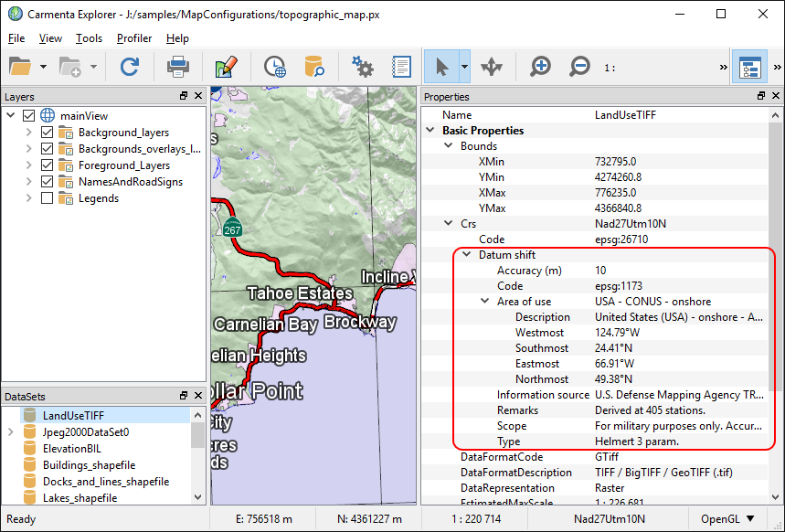Screen dimensions: 785x532
Task: Float the Properties panel with undock button
Action: pos(760,96)
